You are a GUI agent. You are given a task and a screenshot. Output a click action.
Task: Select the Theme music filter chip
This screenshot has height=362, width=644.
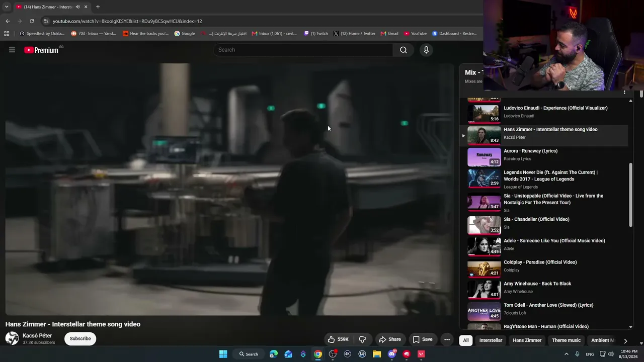tap(566, 340)
